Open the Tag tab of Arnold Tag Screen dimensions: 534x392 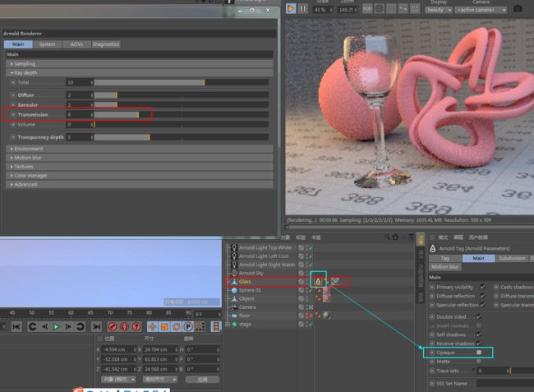(445, 259)
